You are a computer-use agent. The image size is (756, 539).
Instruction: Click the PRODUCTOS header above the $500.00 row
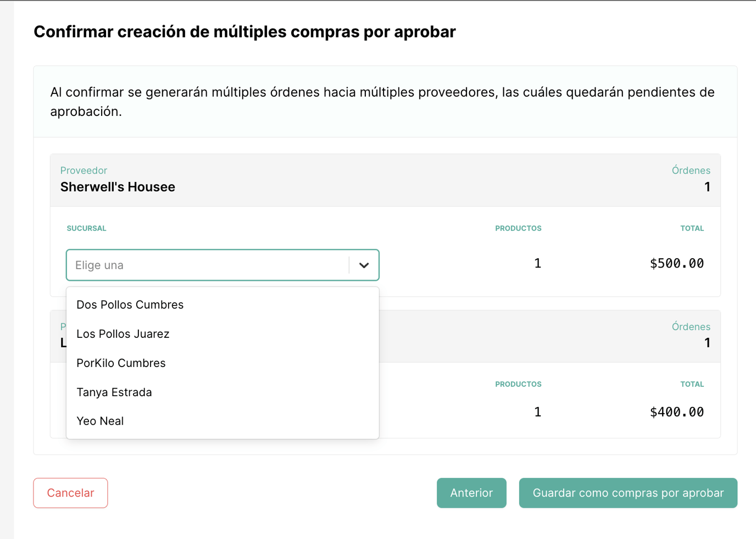(x=518, y=229)
